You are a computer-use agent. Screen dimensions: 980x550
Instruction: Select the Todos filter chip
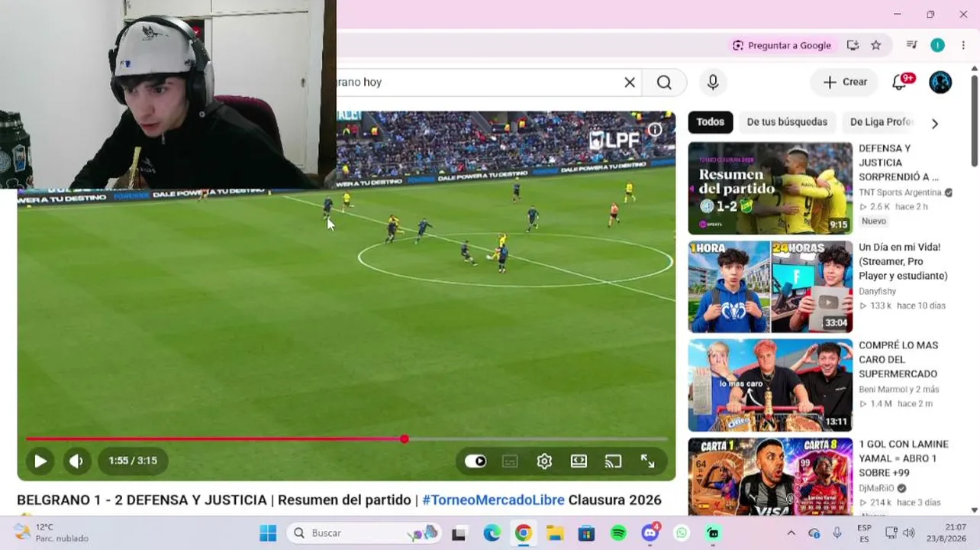tap(710, 122)
